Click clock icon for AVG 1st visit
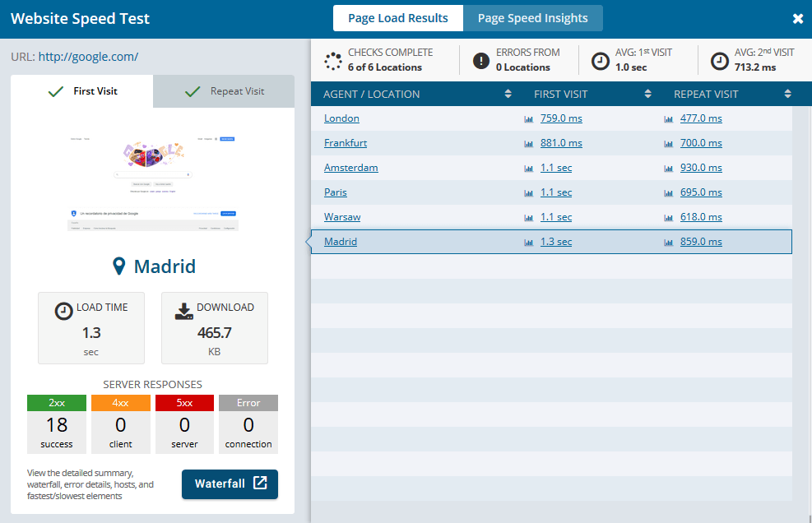 [601, 61]
